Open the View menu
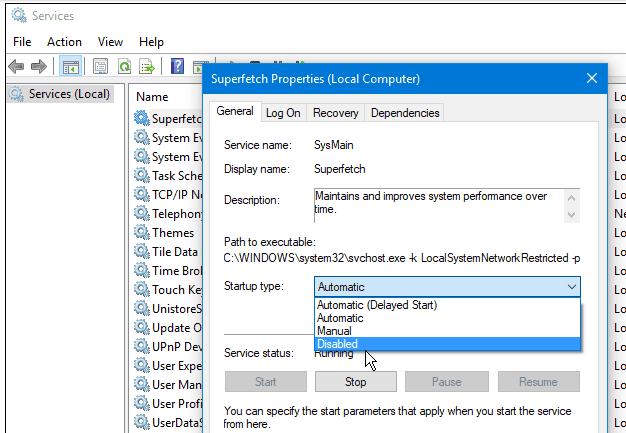 coord(110,42)
